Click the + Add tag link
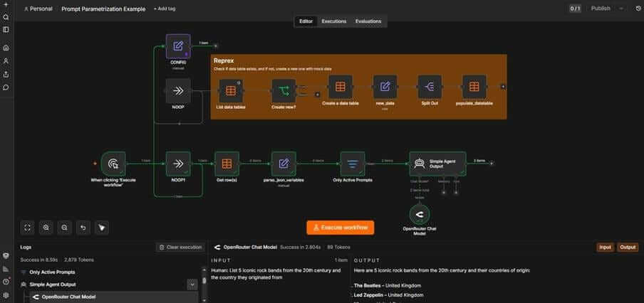 pyautogui.click(x=165, y=9)
